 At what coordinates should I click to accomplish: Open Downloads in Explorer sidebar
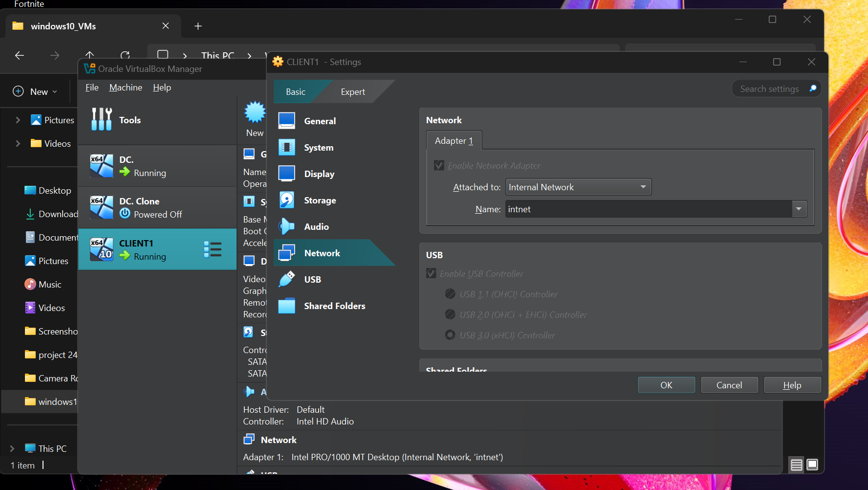[51, 214]
